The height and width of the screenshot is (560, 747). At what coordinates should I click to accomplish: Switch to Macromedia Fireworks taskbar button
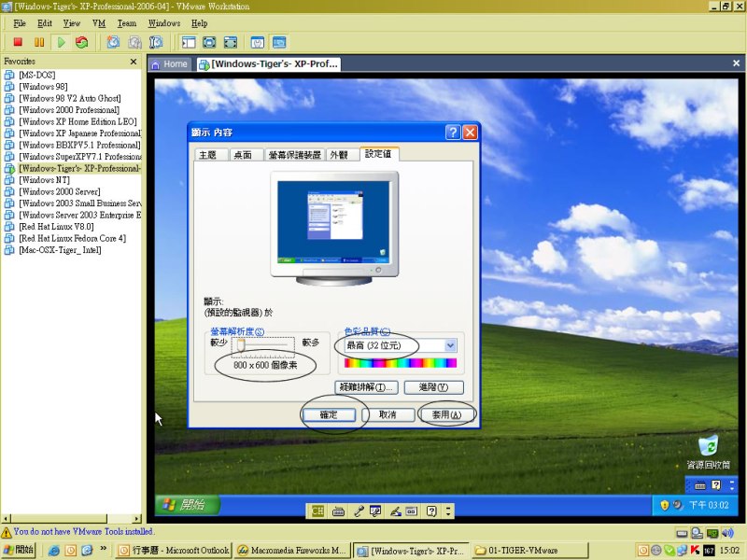(292, 551)
